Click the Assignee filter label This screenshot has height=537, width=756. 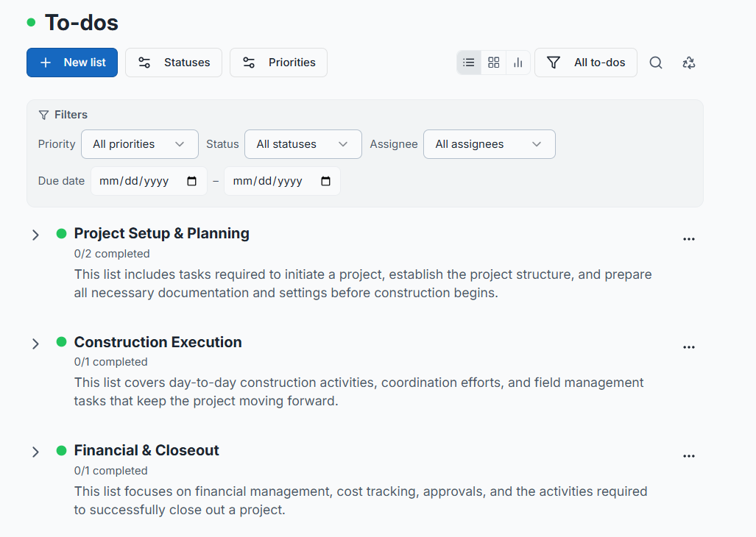coord(394,144)
